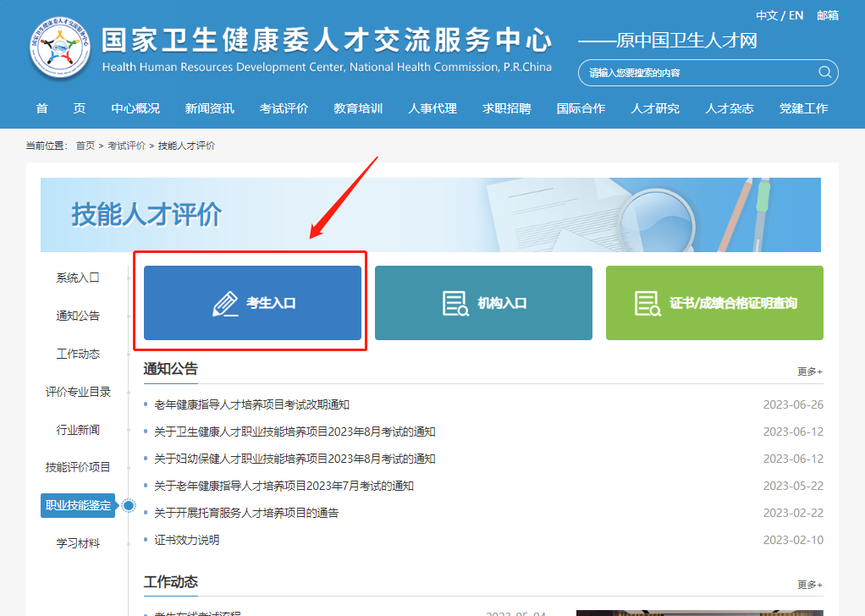Screen dimensions: 865x616
Task: Click the blue dot bullet beside 证书效力说明
Action: 146,539
